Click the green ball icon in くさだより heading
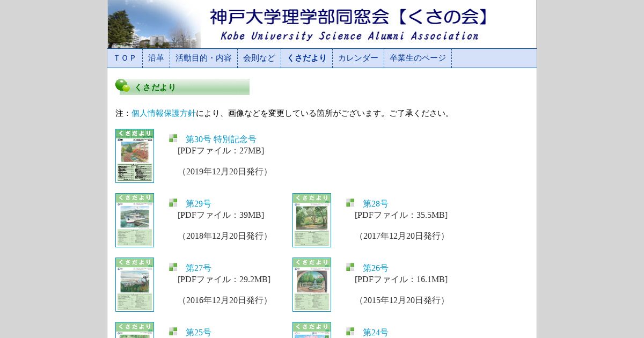The height and width of the screenshot is (338, 644). 122,86
